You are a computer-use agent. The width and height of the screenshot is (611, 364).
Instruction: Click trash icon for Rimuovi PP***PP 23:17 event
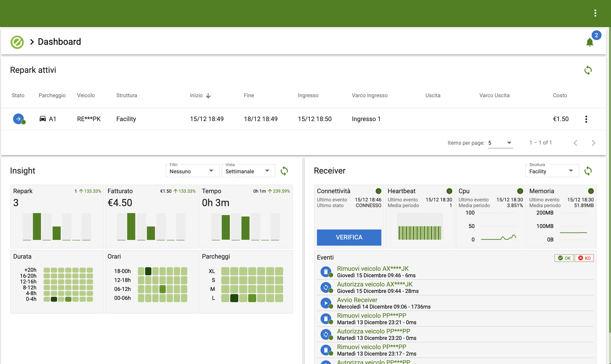point(326,350)
